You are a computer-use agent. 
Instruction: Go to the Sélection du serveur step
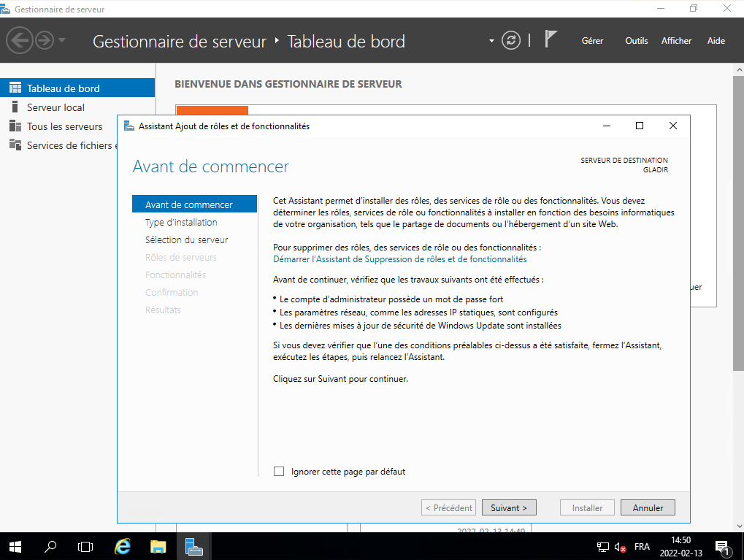coord(186,239)
